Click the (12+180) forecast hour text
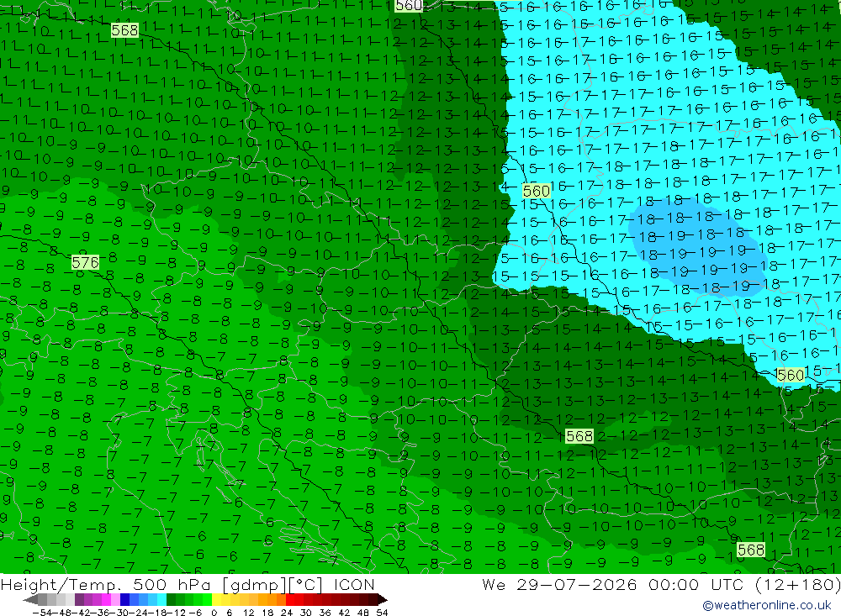Viewport: 841px width, 616px height. [x=797, y=584]
